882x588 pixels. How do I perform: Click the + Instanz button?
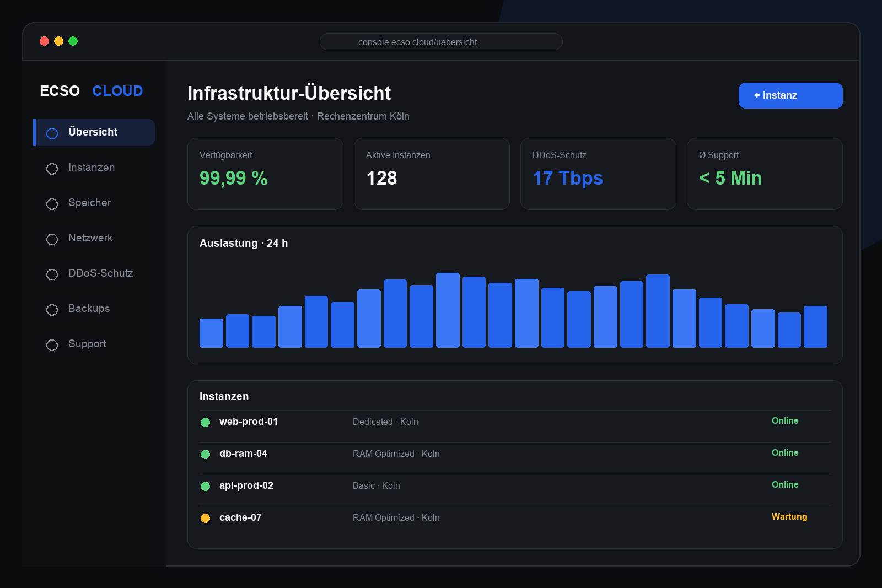(x=790, y=95)
